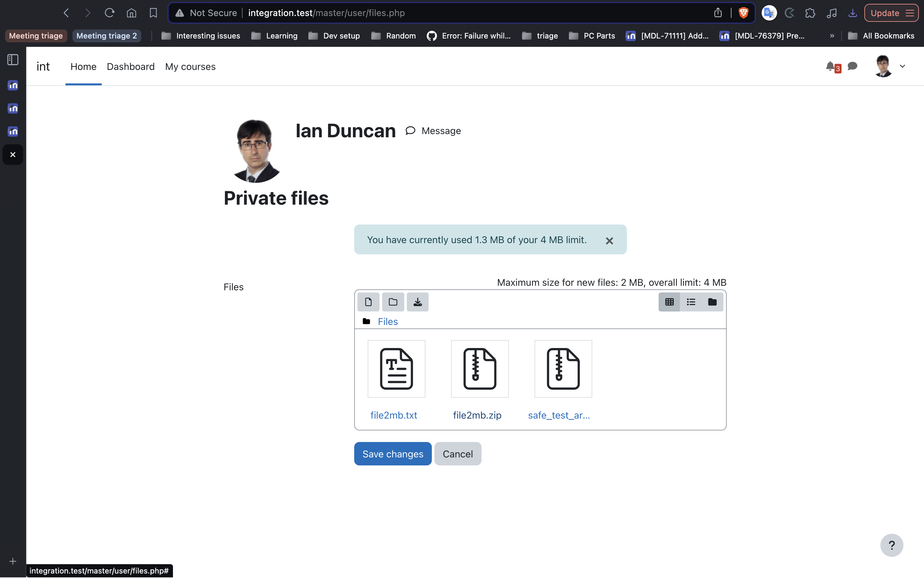Click the Cancel button

[458, 454]
